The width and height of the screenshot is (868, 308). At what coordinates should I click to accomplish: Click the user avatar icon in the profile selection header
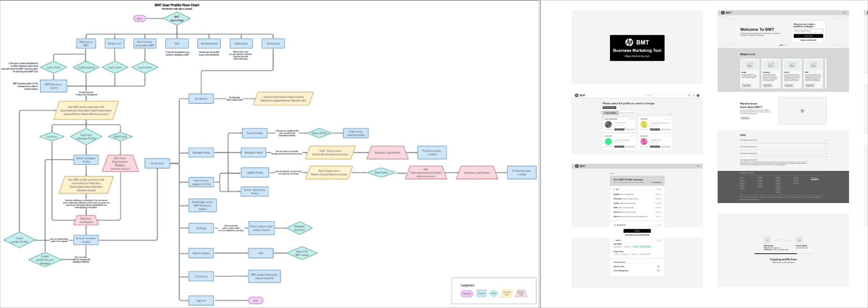point(698,95)
